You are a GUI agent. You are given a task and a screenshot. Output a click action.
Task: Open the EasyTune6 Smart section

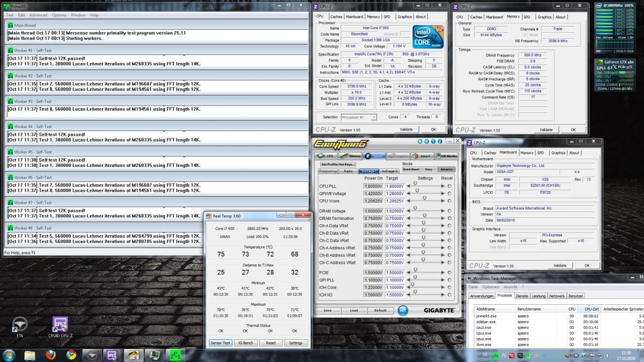click(x=422, y=156)
